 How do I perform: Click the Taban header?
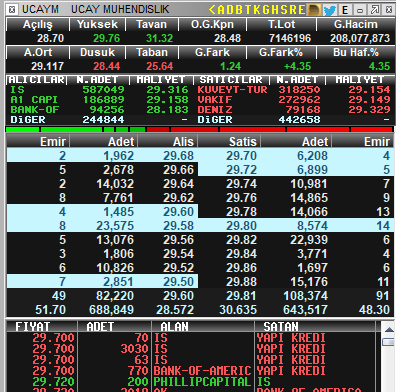click(152, 52)
